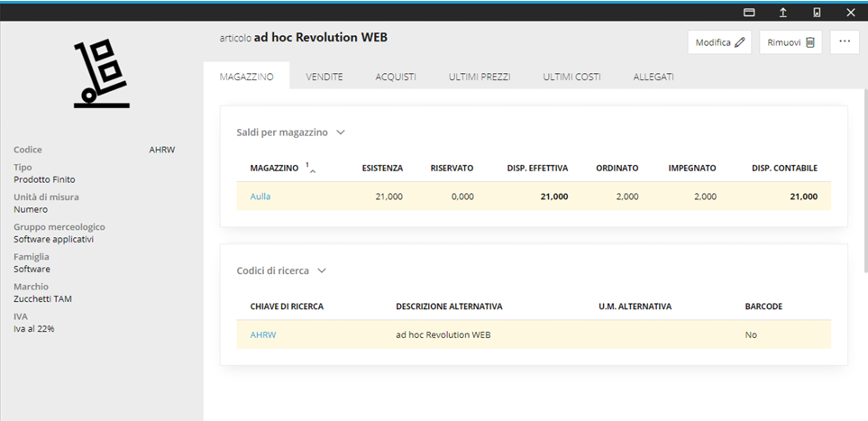Close the article window with the X

click(x=851, y=13)
